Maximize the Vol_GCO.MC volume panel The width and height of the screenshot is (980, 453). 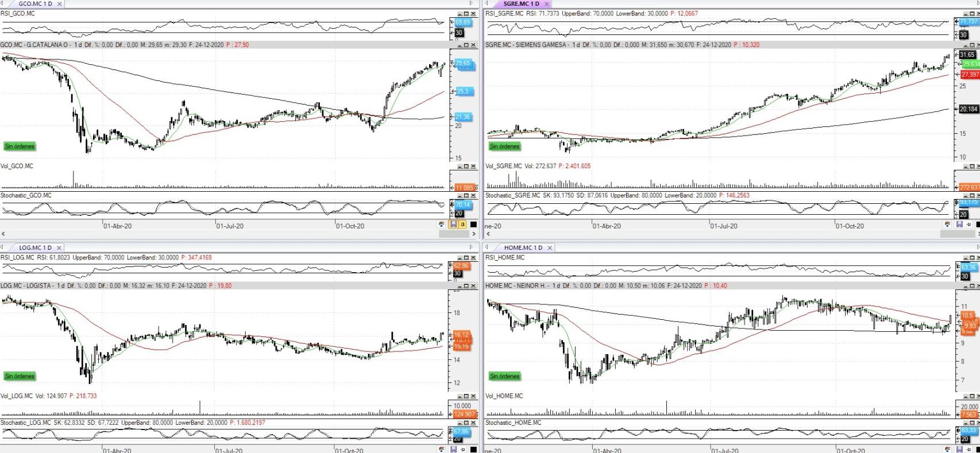tap(467, 167)
